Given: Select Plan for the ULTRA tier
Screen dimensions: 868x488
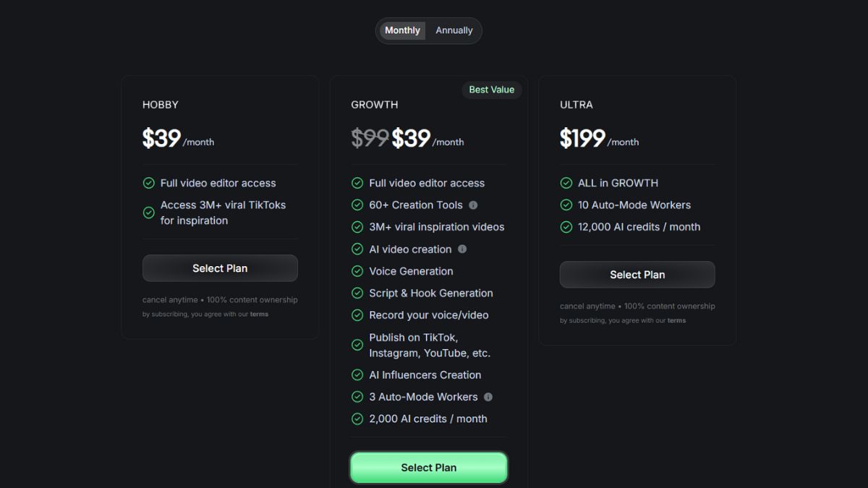Looking at the screenshot, I should (637, 275).
